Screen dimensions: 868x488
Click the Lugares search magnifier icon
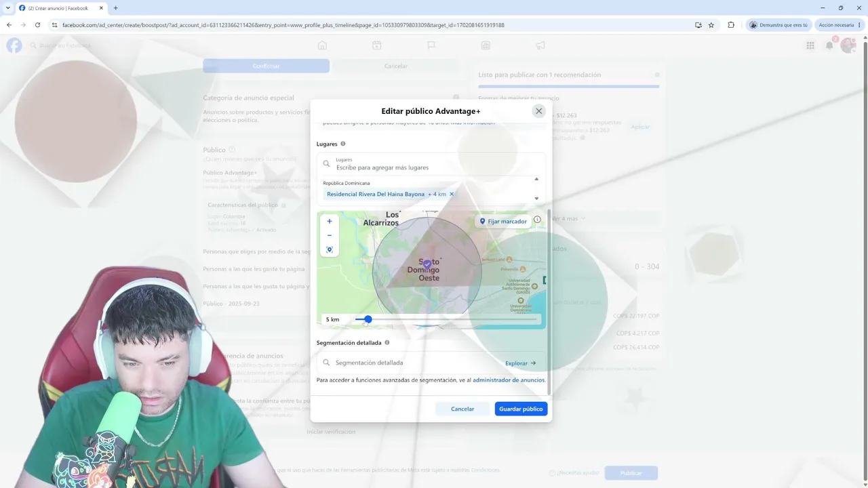tap(326, 164)
